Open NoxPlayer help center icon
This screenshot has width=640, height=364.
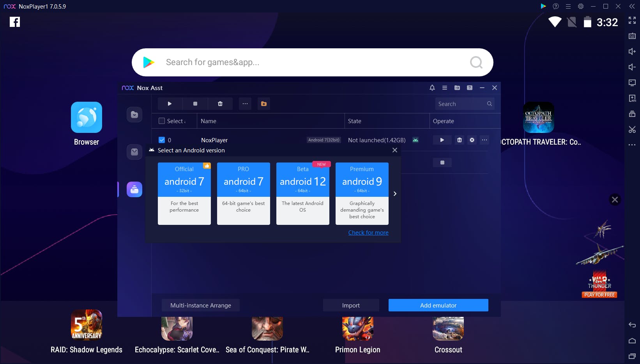[556, 6]
